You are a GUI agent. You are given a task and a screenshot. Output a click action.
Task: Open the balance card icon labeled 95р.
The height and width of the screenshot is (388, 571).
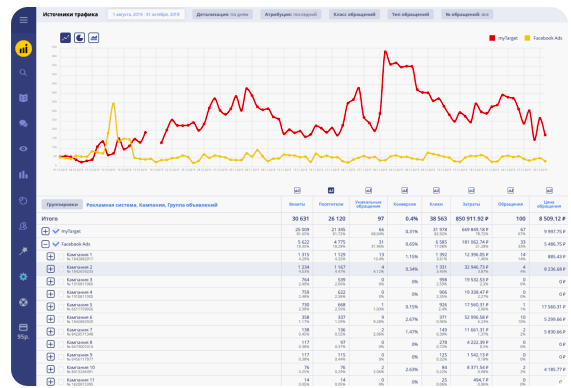[x=23, y=331]
